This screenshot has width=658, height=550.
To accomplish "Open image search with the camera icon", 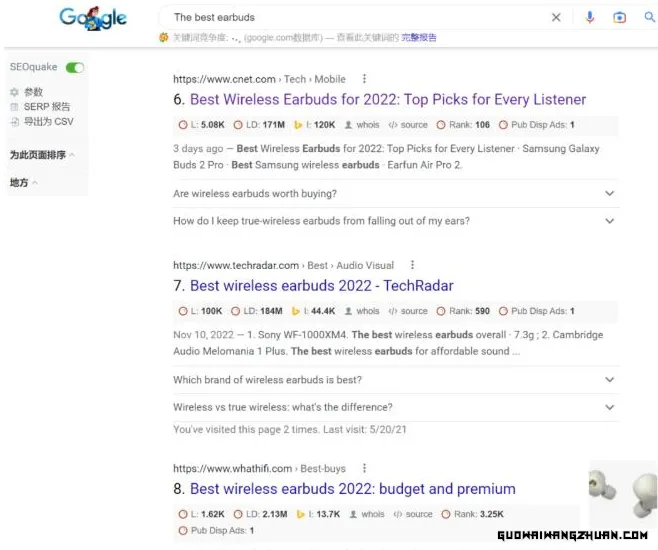I will click(619, 18).
